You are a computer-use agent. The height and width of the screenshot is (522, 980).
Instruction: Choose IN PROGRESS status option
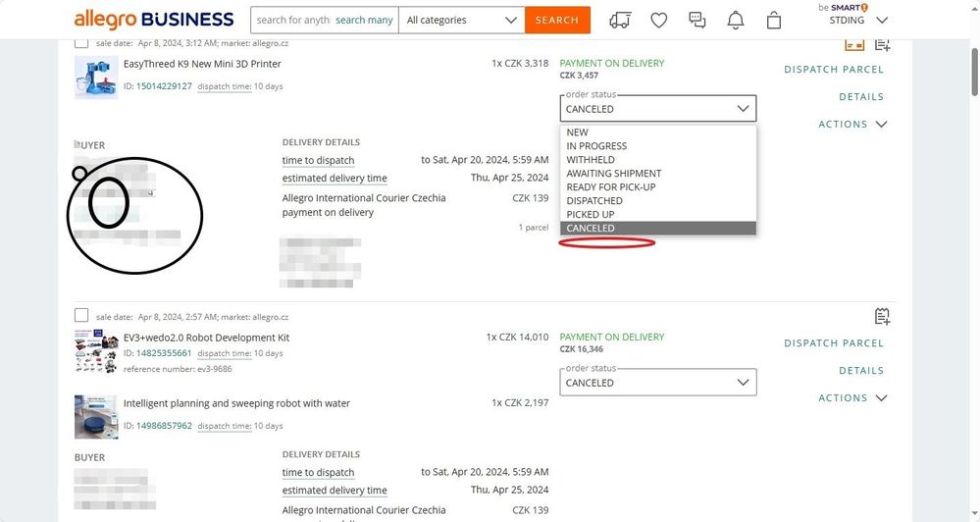658,145
